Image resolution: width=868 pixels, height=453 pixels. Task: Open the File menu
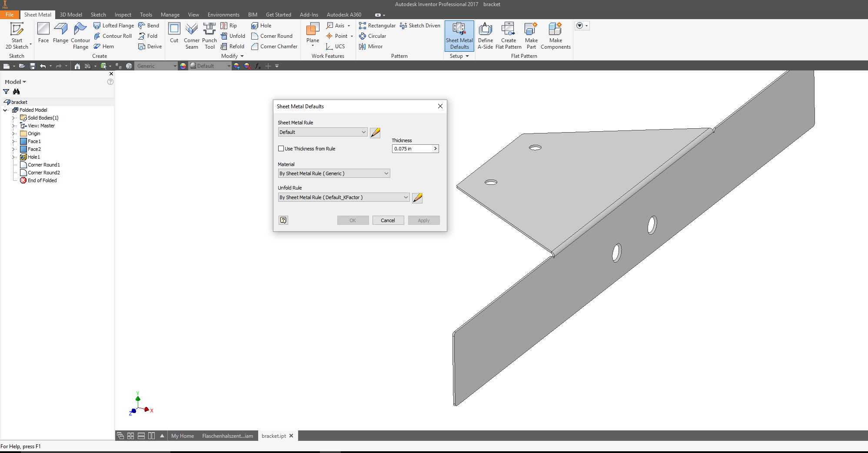(10, 15)
